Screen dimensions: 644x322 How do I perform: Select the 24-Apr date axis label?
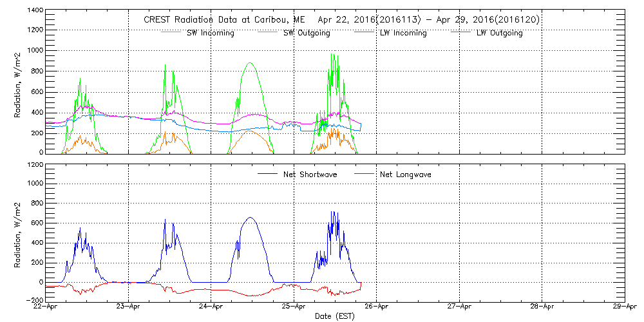(211, 307)
